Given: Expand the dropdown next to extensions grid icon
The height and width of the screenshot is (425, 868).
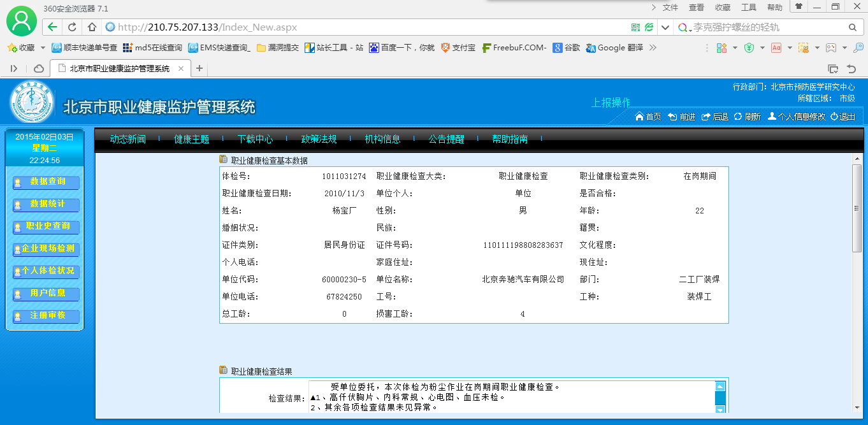Looking at the screenshot, I should click(x=735, y=48).
